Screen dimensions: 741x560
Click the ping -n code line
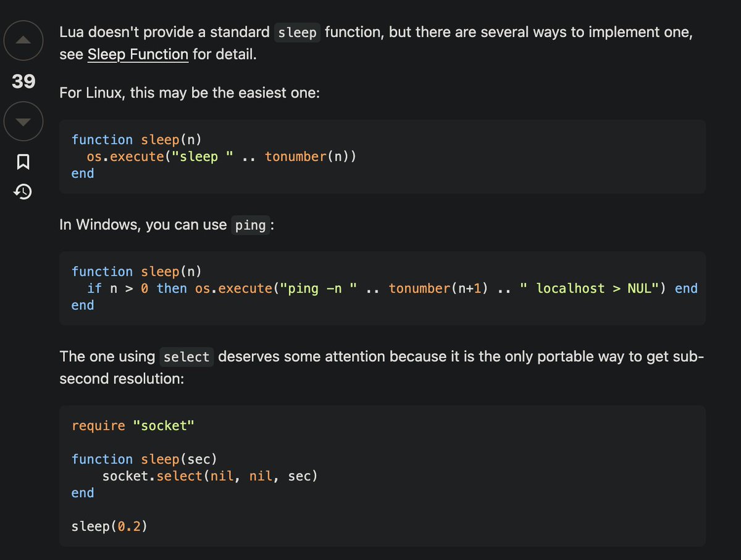[392, 288]
